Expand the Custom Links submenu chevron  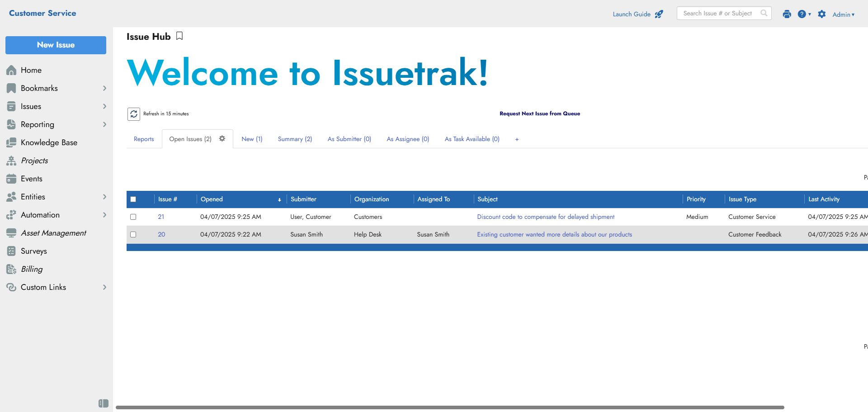pos(104,287)
